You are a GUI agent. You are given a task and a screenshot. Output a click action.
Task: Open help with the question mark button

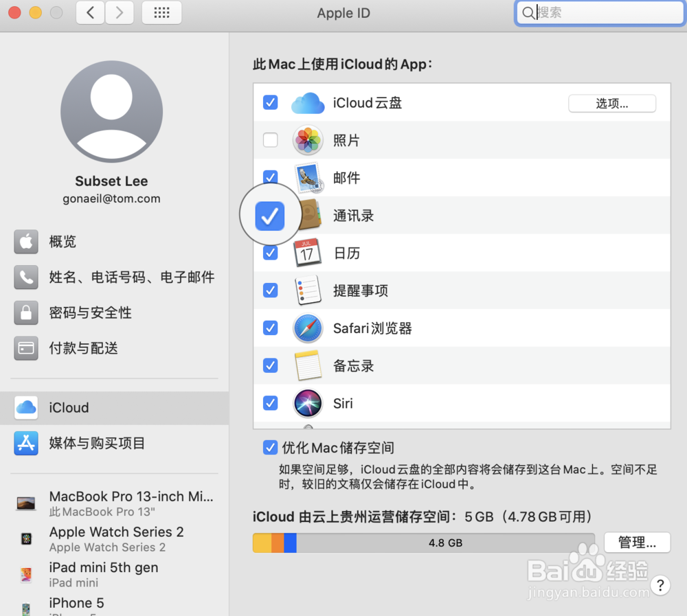(660, 585)
